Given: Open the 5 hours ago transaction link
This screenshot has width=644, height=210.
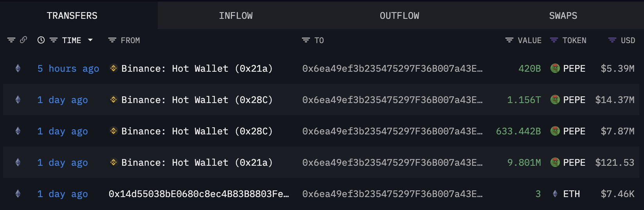Looking at the screenshot, I should coord(68,69).
